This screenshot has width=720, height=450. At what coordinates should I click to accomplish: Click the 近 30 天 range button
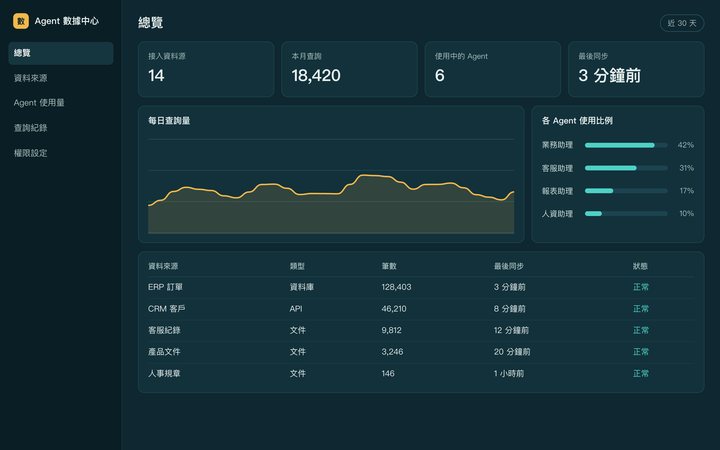pyautogui.click(x=682, y=23)
